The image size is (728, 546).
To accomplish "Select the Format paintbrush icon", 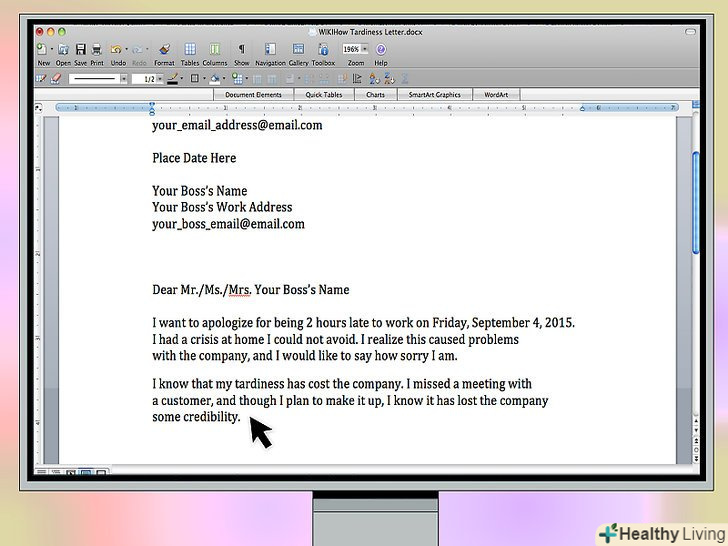I will (164, 49).
